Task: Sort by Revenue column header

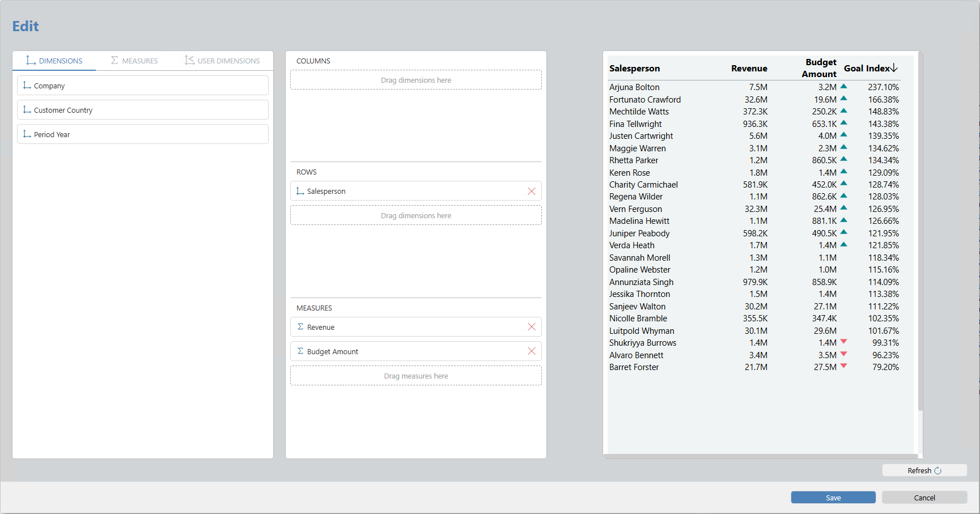Action: pyautogui.click(x=749, y=69)
